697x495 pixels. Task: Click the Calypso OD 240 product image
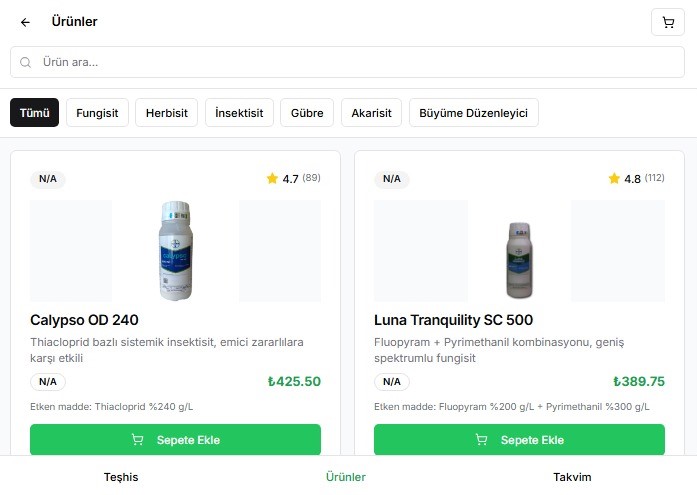click(x=175, y=249)
